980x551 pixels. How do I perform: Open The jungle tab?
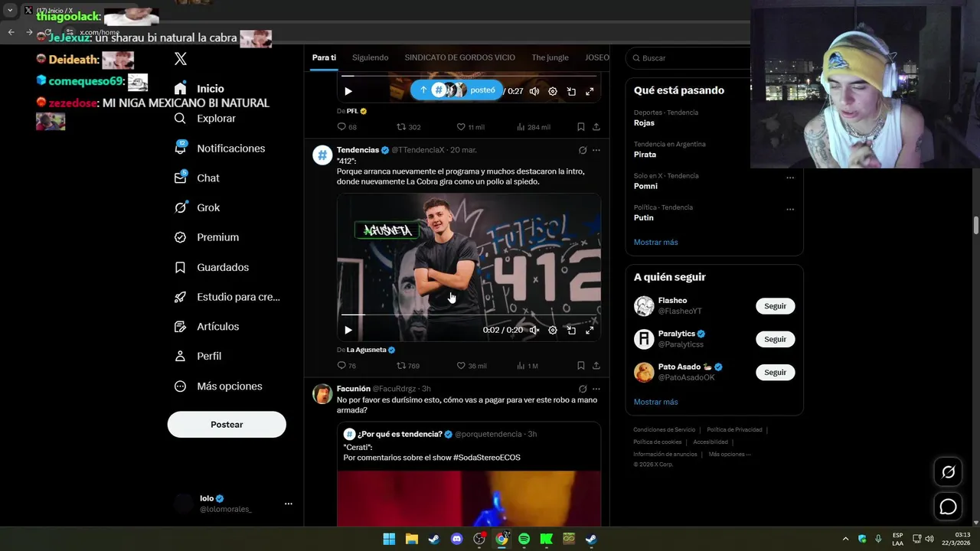(550, 57)
